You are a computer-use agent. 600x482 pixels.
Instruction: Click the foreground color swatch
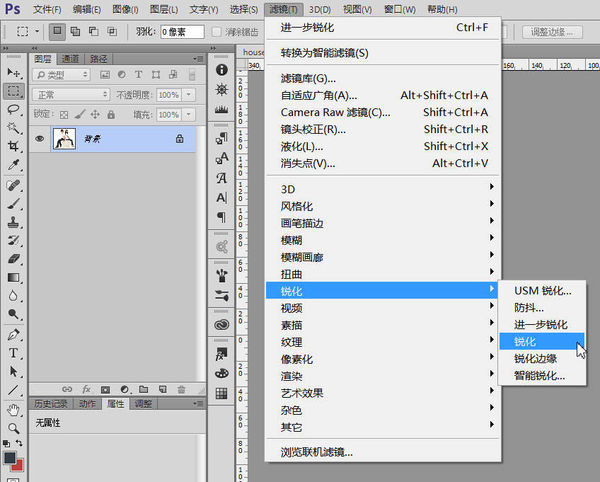(9, 457)
